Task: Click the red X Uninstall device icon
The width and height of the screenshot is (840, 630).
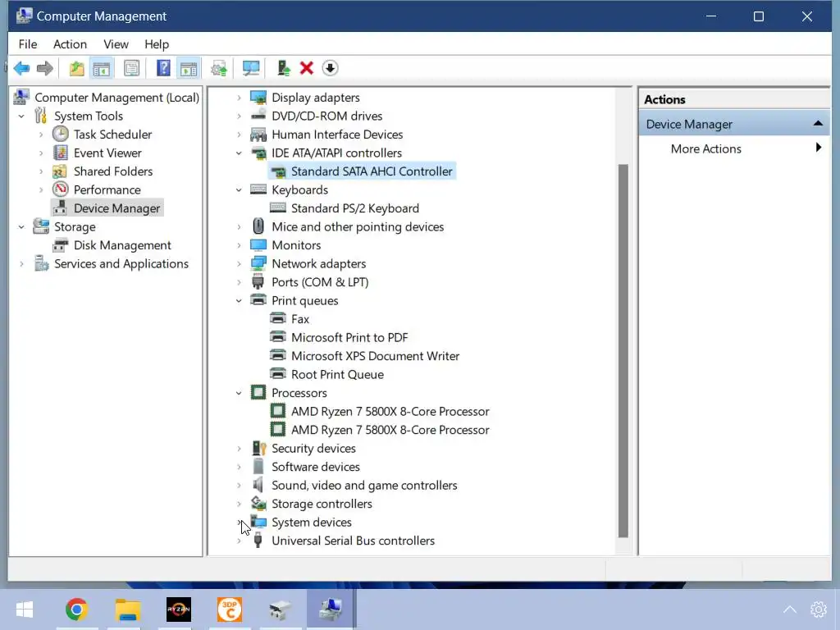Action: click(x=307, y=68)
